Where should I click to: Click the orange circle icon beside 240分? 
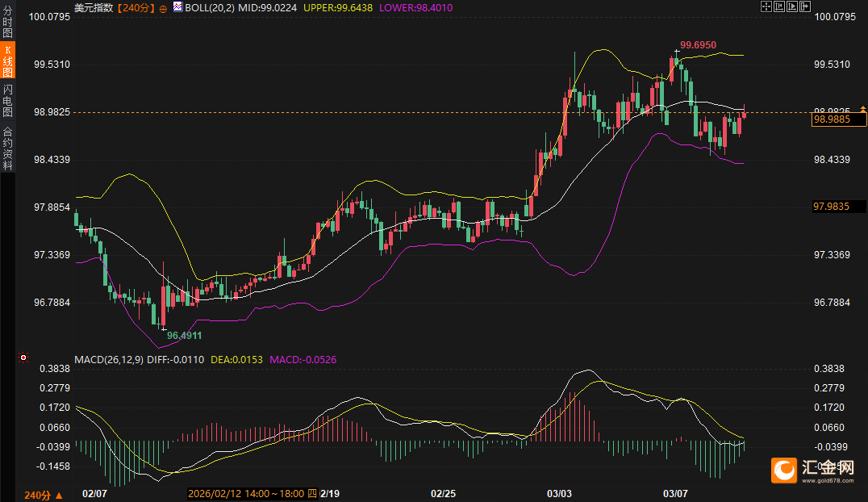coord(164,8)
